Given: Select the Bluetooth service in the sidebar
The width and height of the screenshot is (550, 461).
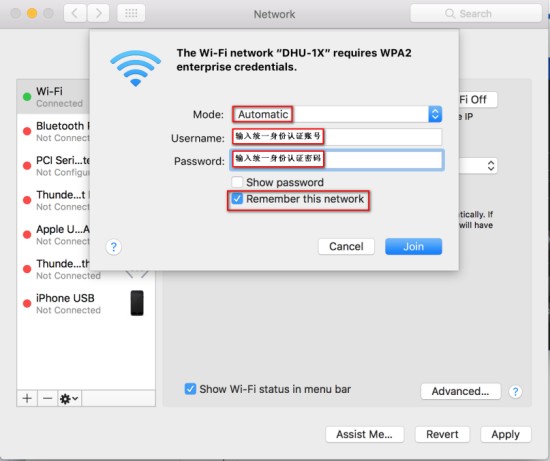Looking at the screenshot, I should 53,131.
